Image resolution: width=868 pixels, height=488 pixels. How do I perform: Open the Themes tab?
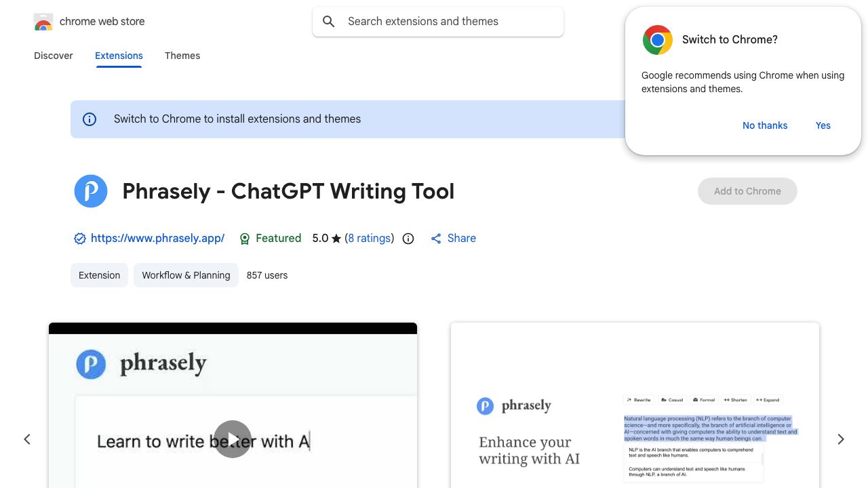182,56
